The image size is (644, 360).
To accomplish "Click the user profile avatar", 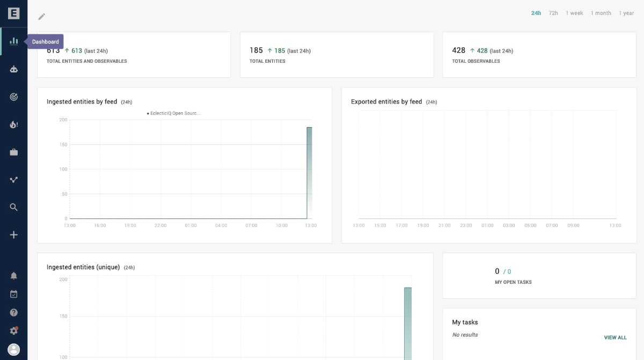I will coord(14,350).
